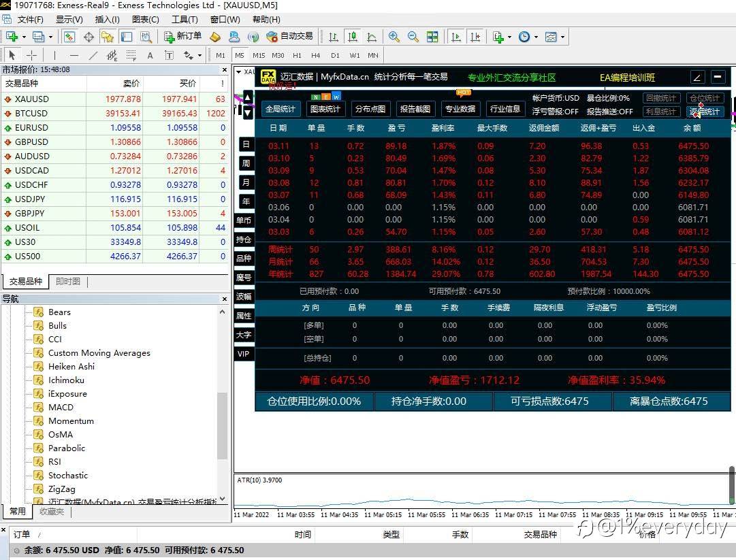
Task: Switch timeframe to M1
Action: click(x=221, y=55)
